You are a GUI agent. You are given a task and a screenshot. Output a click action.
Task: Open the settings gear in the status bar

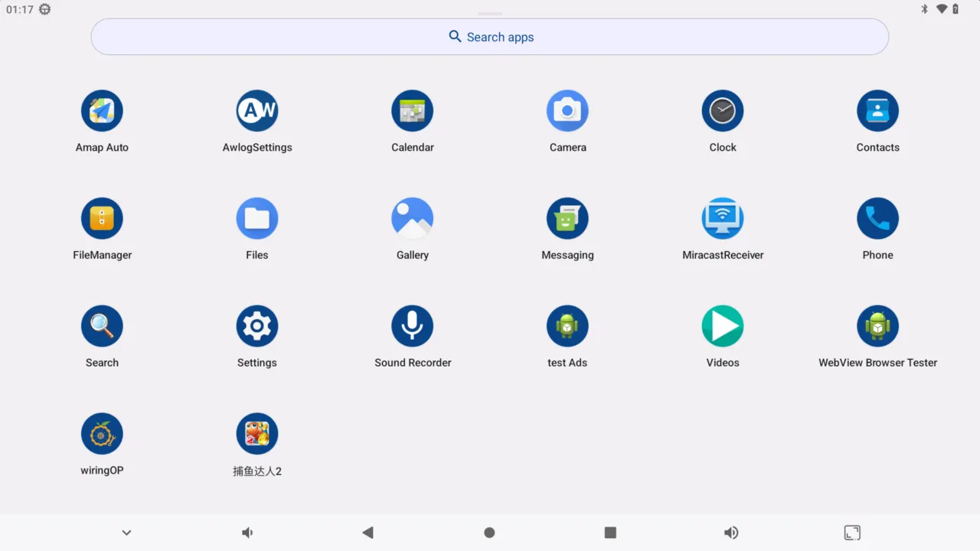click(x=44, y=9)
